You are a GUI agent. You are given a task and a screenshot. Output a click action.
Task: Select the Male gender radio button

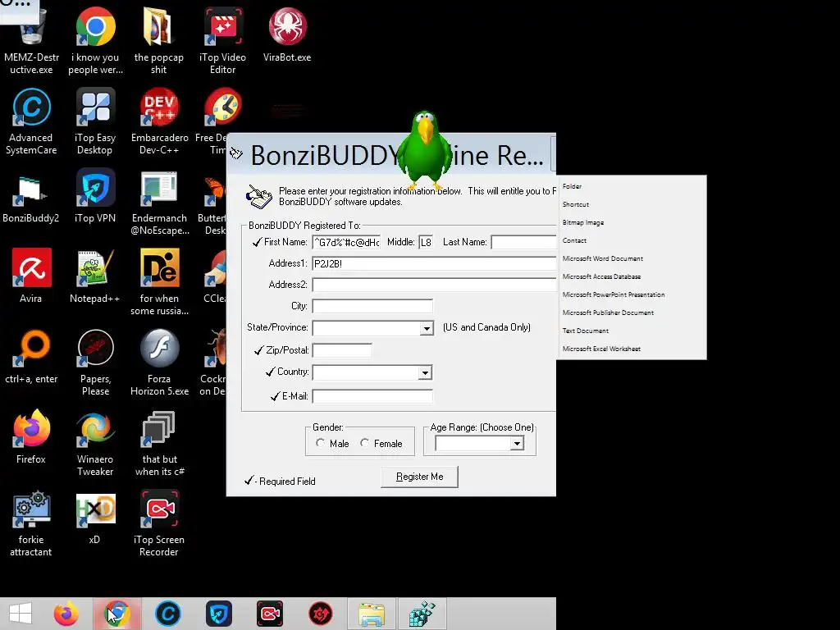point(321,443)
